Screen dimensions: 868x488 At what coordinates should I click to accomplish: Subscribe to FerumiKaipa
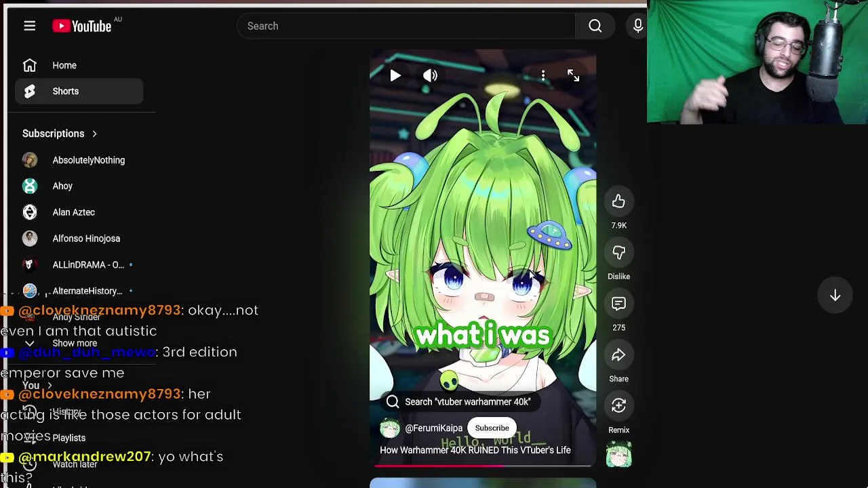[x=492, y=428]
